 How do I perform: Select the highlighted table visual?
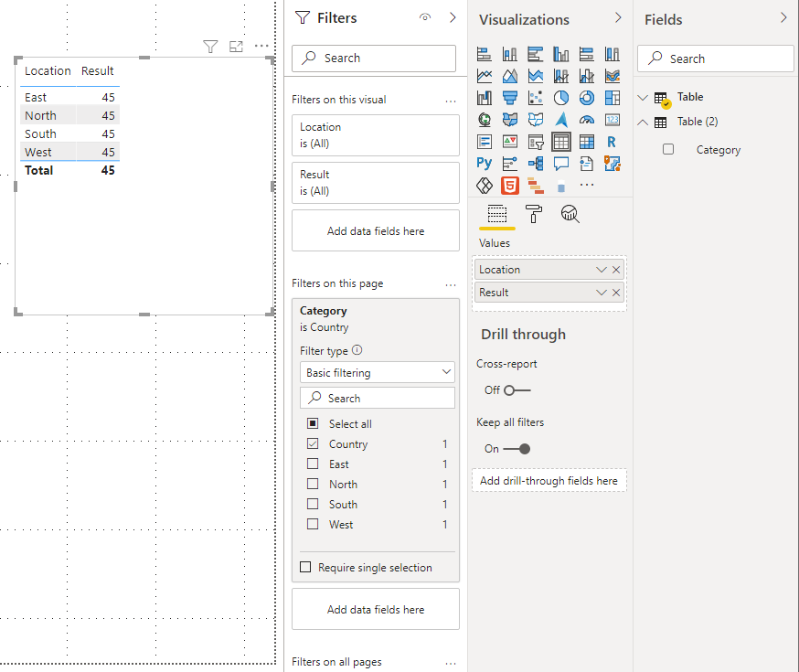[561, 142]
